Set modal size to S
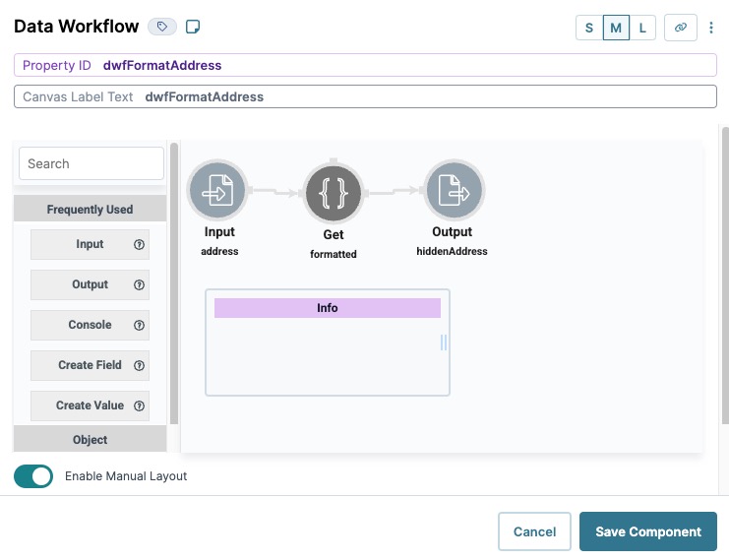Viewport: 729px width, 560px height. (x=589, y=28)
